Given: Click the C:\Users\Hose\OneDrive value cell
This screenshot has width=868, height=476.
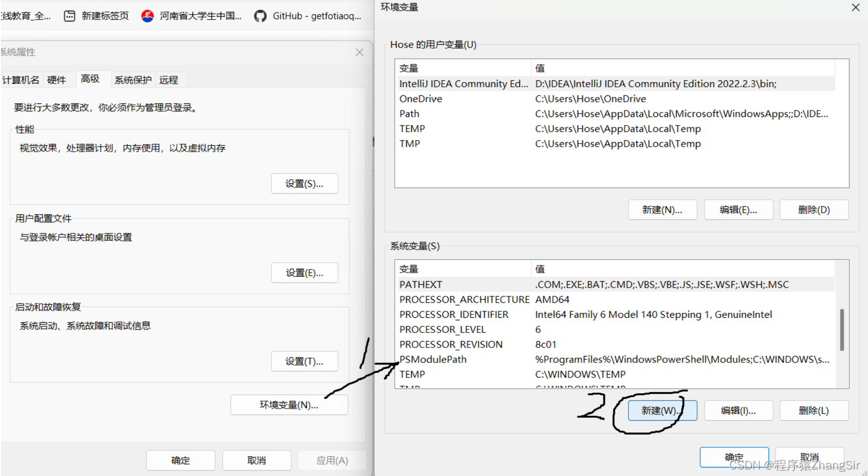Looking at the screenshot, I should [x=591, y=99].
